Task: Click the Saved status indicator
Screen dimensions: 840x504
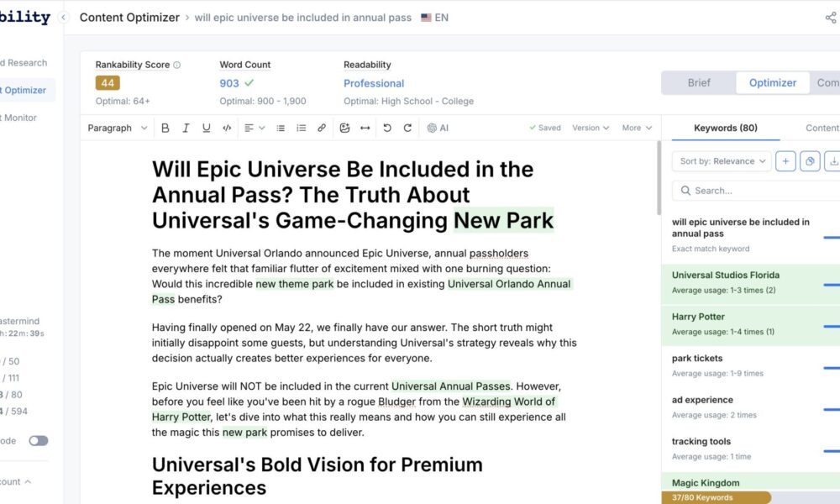Action: 545,128
